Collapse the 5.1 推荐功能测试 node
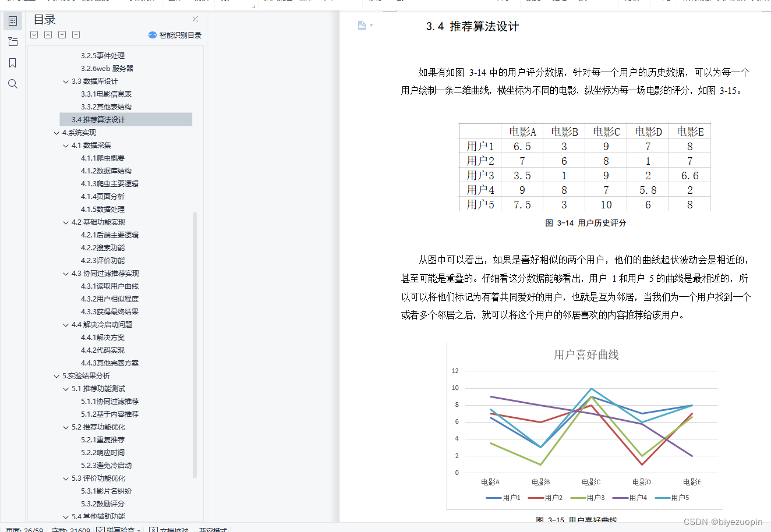 [x=66, y=389]
